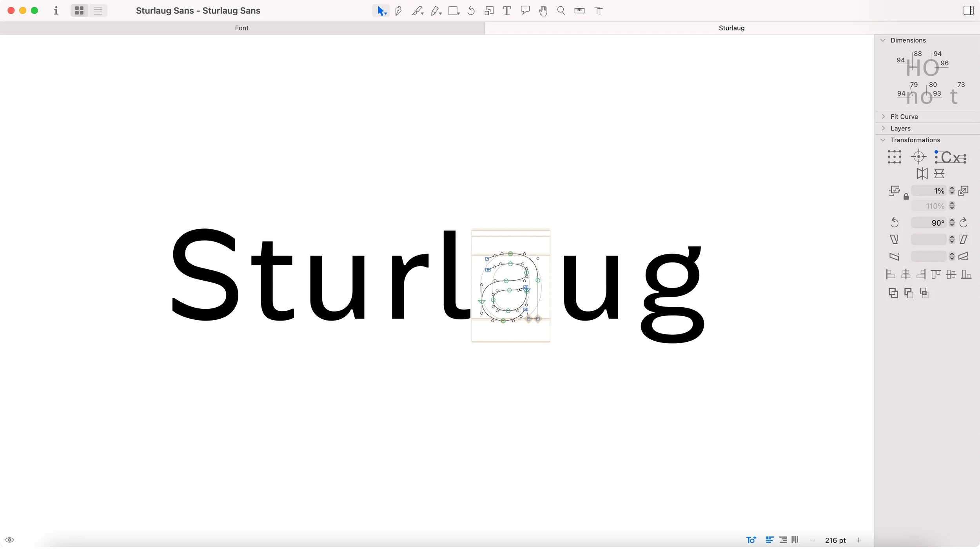The image size is (980, 551).
Task: Rotate the glyph 90° counterclockwise
Action: (x=894, y=222)
